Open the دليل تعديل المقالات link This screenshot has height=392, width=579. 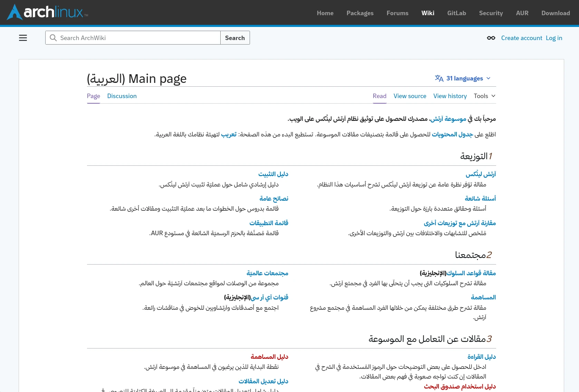[263, 381]
